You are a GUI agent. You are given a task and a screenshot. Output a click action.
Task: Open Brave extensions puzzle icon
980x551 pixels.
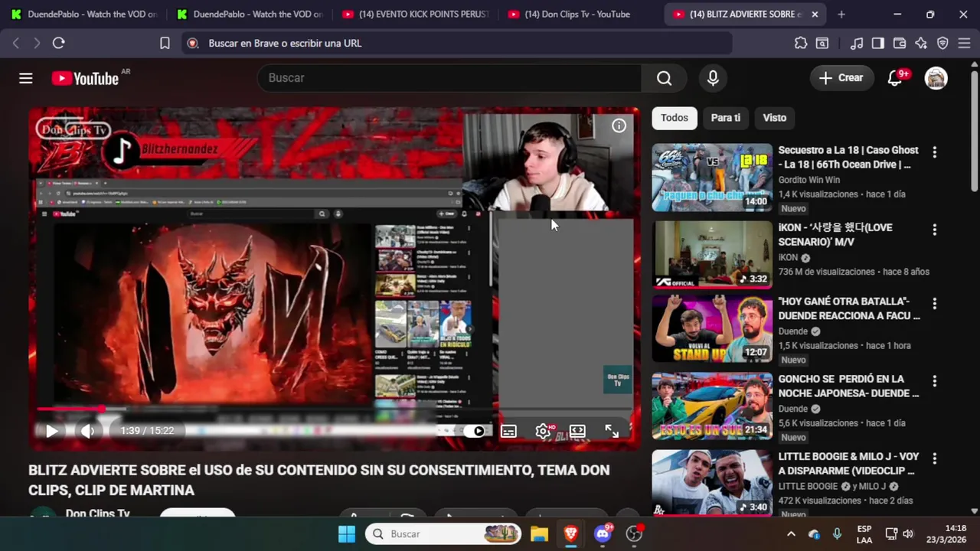pyautogui.click(x=800, y=43)
